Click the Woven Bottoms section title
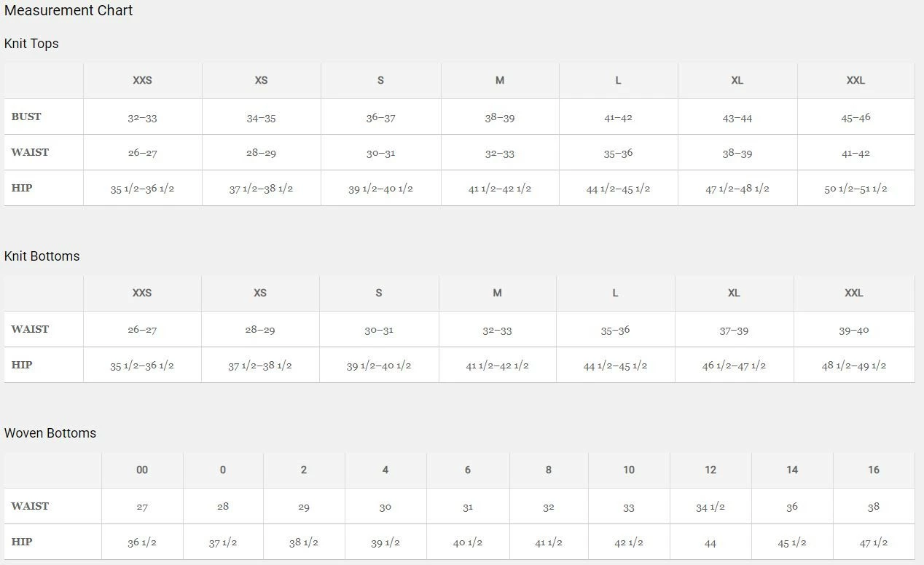This screenshot has width=924, height=565. [50, 433]
